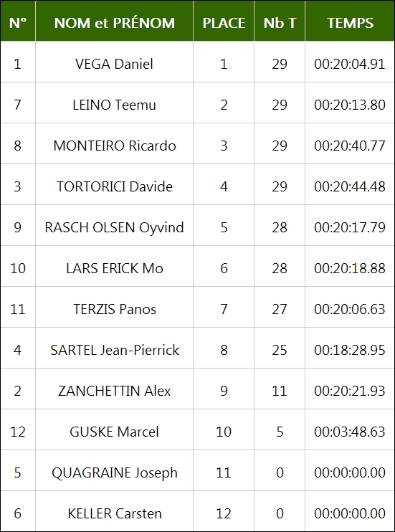Select the TERZIS Panos name cell
395x532 pixels.
115,307
